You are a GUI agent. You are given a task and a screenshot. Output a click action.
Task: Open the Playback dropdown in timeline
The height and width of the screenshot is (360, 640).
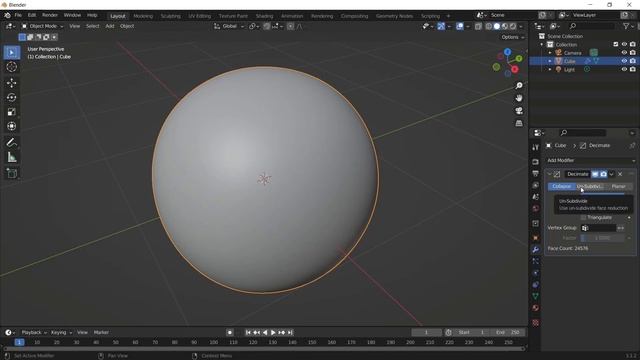pyautogui.click(x=34, y=333)
